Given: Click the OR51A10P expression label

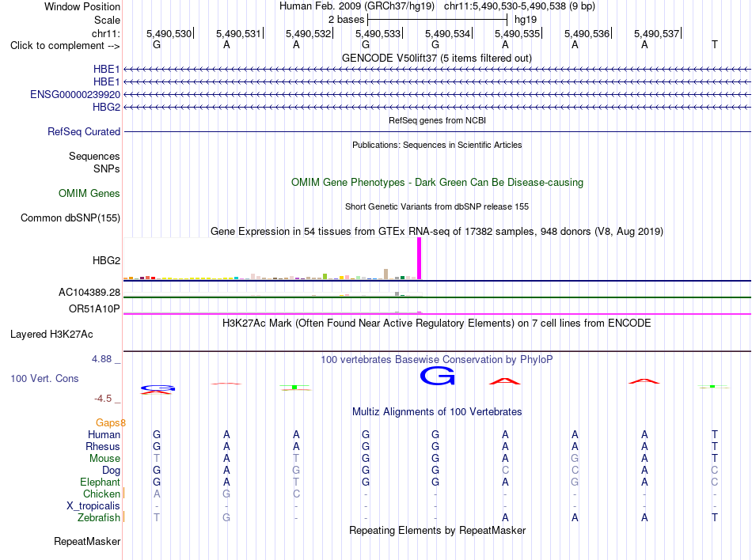Looking at the screenshot, I should (94, 309).
